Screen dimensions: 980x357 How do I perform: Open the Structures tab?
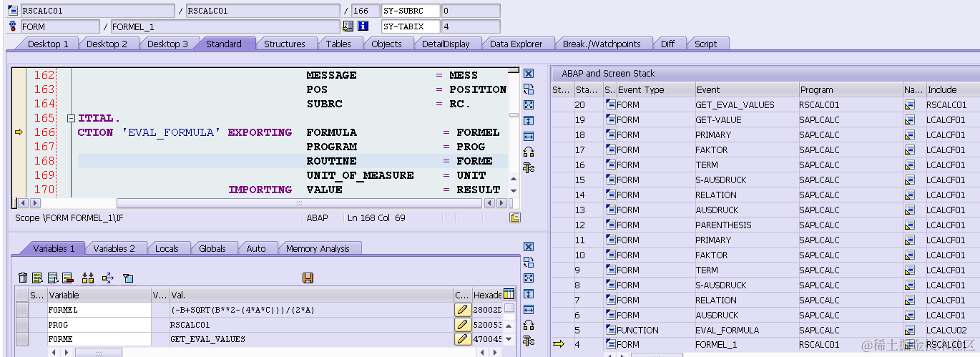tap(285, 44)
